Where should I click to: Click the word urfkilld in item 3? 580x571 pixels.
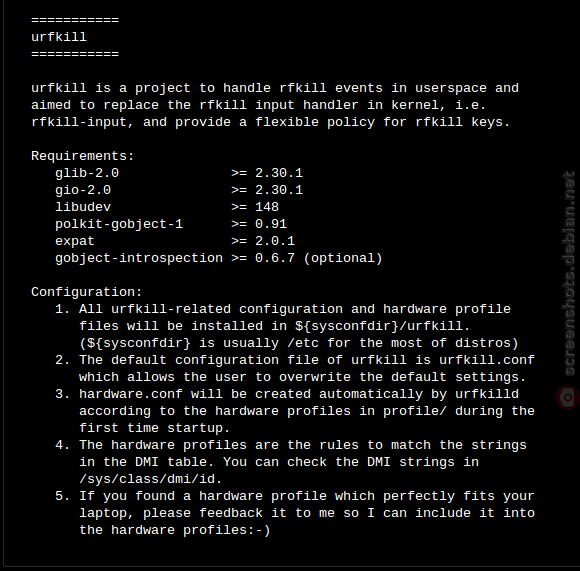click(487, 394)
